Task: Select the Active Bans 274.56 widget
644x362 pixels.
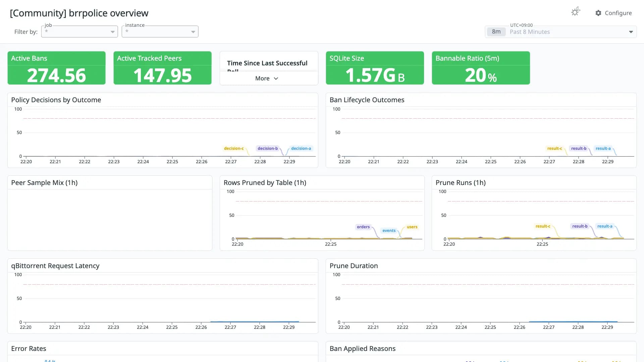Action: pos(56,68)
